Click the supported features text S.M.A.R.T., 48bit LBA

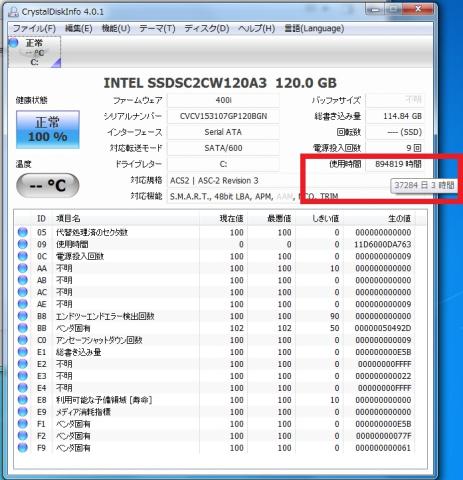pos(212,197)
